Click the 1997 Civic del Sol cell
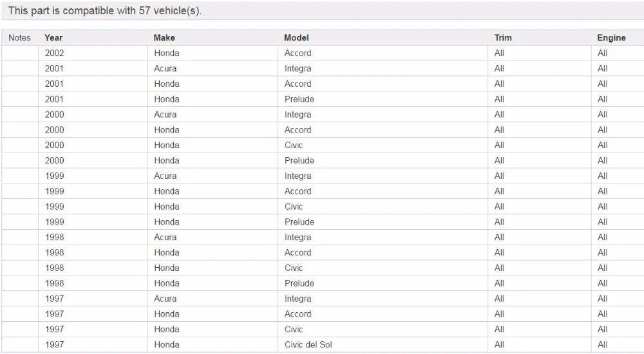Screen dimensions: 644x354 tap(383, 344)
